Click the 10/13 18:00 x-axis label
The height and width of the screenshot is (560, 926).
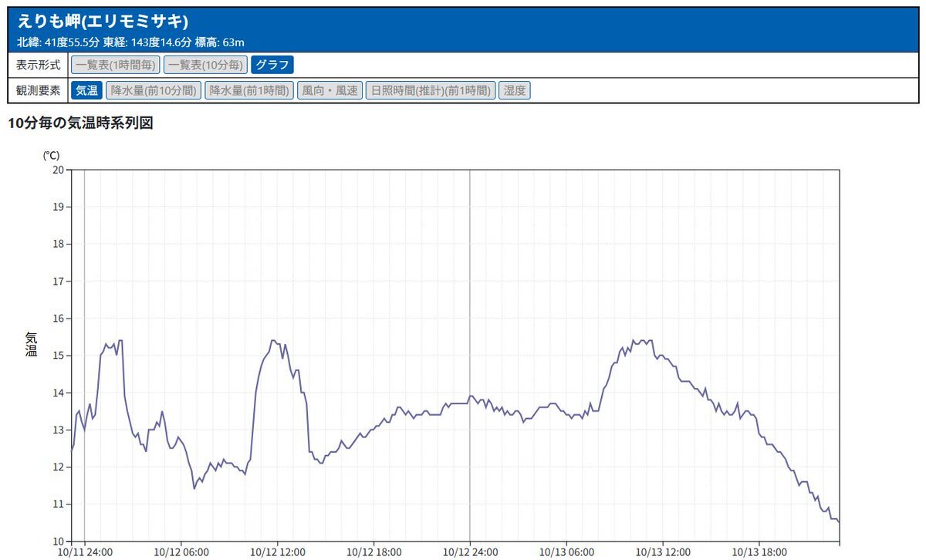[x=759, y=552]
